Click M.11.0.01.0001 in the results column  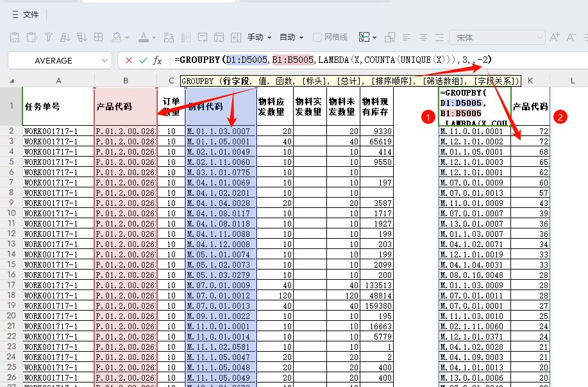pyautogui.click(x=475, y=131)
